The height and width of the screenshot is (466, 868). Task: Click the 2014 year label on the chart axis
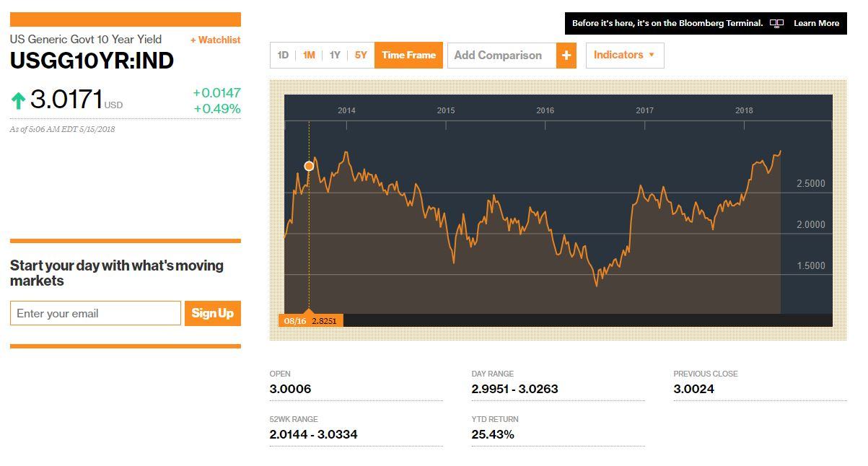click(346, 110)
